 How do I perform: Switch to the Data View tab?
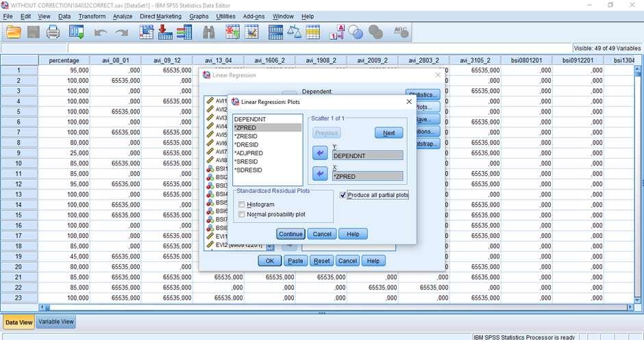[x=19, y=322]
